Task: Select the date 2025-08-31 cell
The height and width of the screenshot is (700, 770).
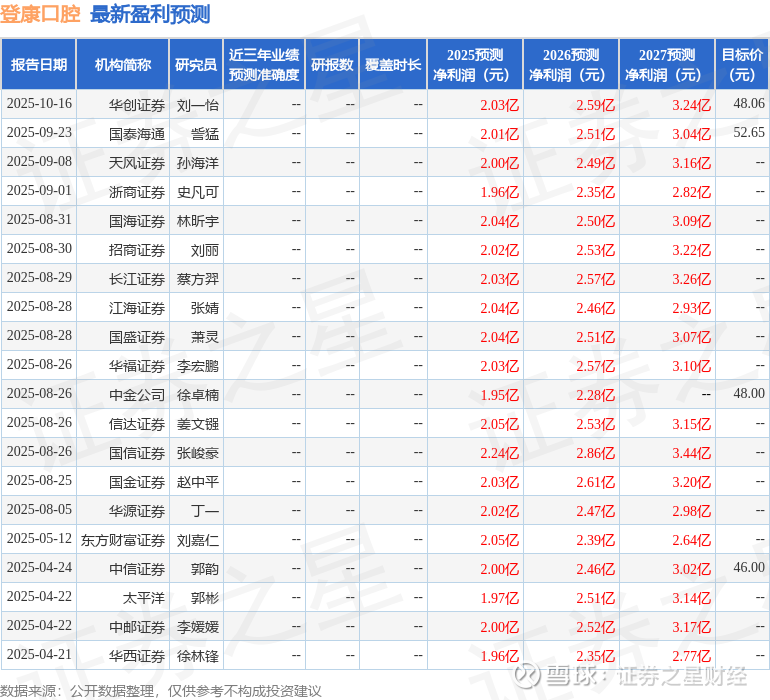Action: pos(39,220)
